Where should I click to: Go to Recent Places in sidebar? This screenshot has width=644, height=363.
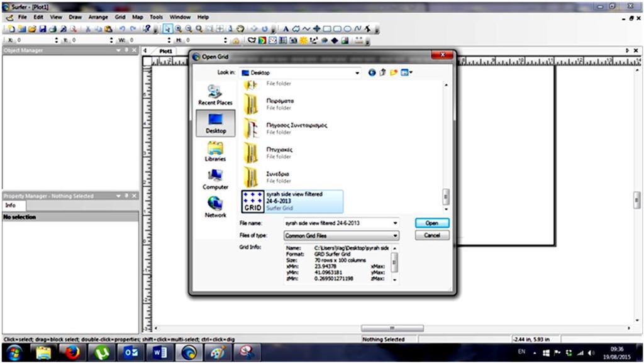tap(215, 95)
